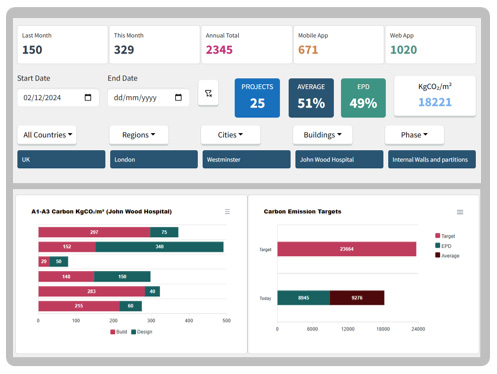
Task: Click the PROJECTS 25 tile
Action: click(257, 98)
